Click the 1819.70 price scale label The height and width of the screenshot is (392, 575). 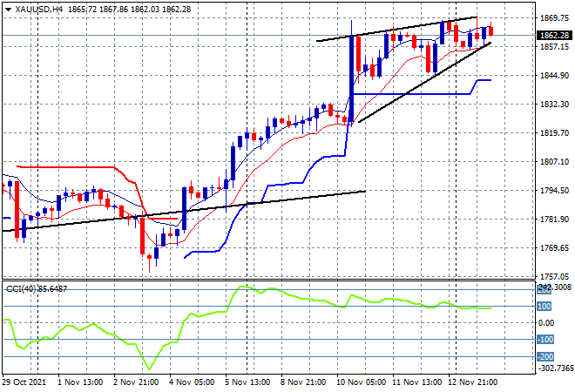click(x=554, y=133)
